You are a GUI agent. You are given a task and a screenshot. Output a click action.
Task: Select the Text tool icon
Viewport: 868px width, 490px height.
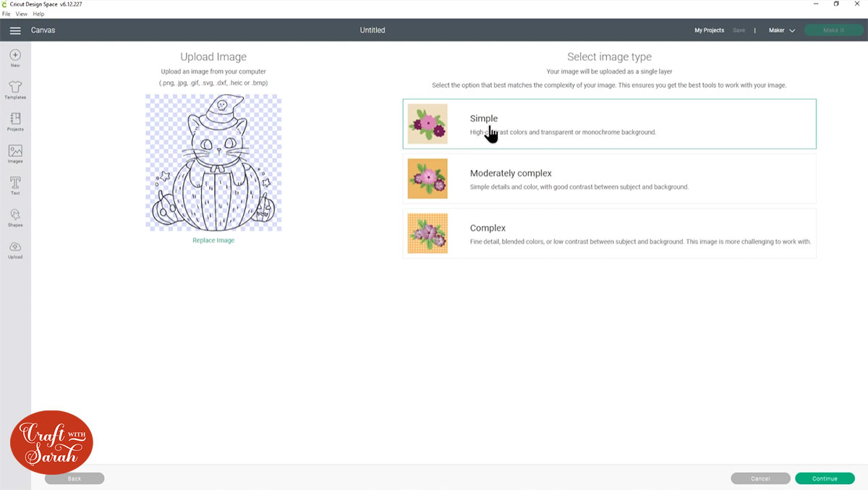[15, 182]
